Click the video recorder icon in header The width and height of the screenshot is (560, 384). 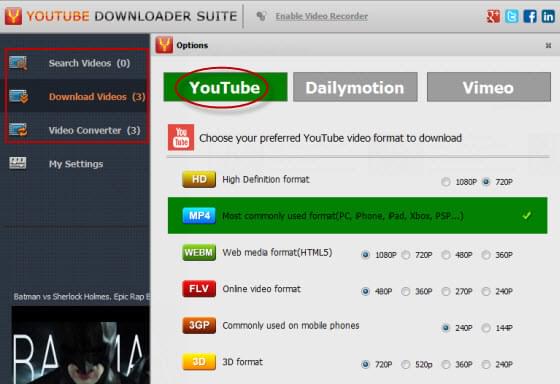tap(261, 16)
